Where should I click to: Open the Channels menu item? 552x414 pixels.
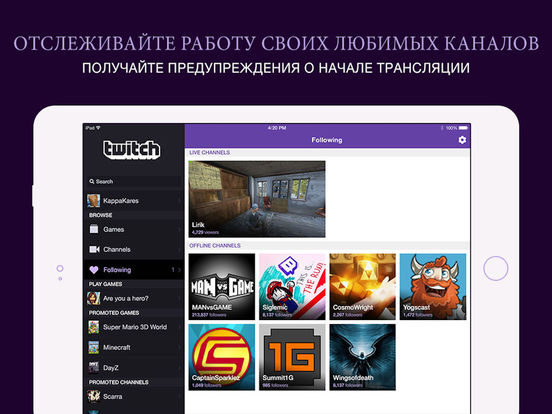(x=134, y=250)
